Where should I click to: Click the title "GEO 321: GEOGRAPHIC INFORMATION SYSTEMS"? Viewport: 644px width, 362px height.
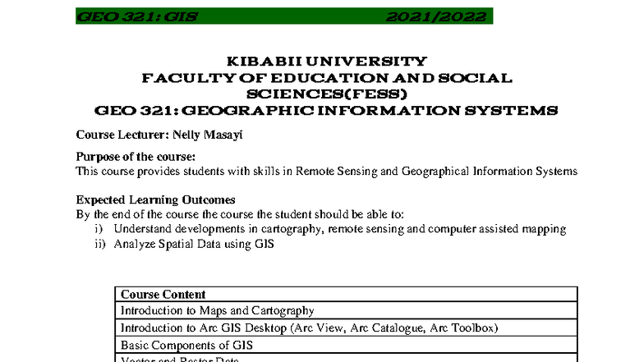coord(326,110)
